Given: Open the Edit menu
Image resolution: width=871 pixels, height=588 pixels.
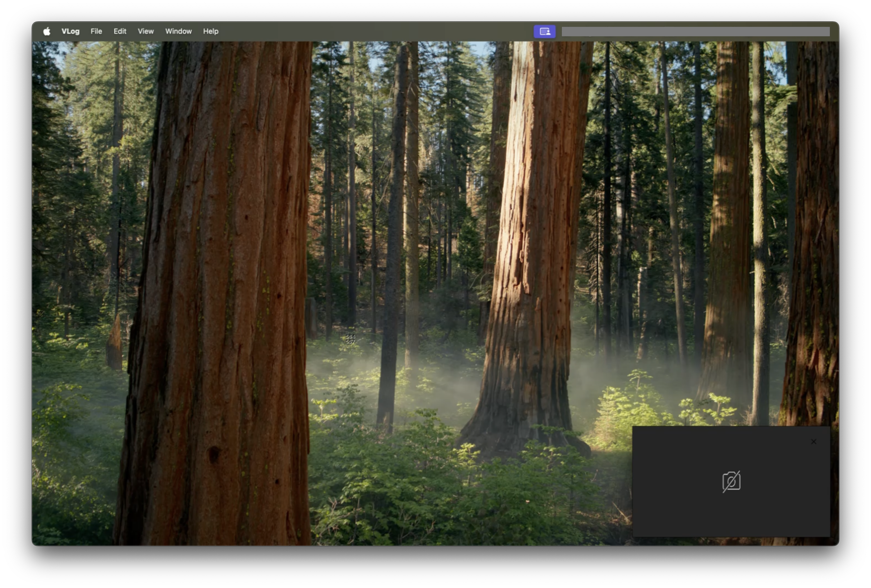Looking at the screenshot, I should click(120, 31).
